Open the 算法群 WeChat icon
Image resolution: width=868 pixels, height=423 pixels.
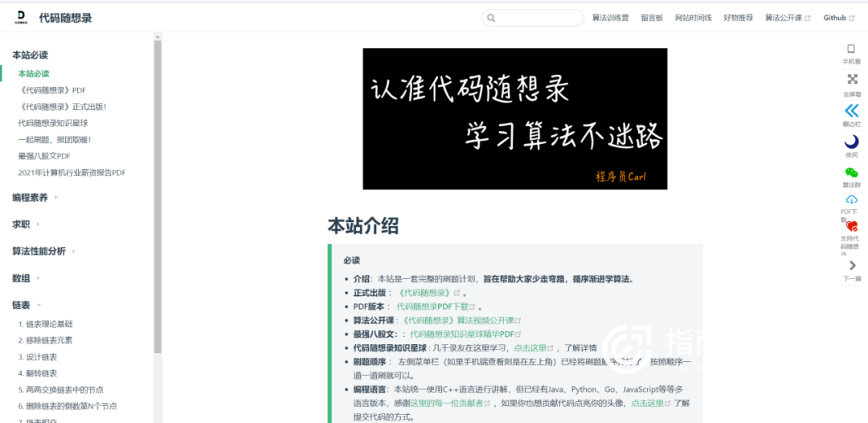[851, 172]
